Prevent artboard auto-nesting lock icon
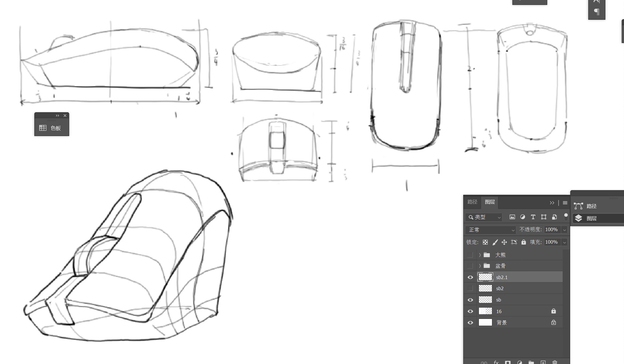624x364 pixels. [x=514, y=242]
